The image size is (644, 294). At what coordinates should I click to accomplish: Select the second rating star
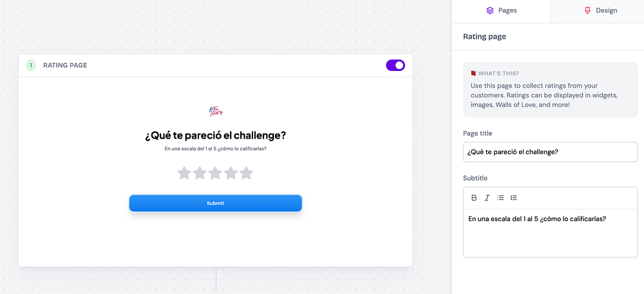200,173
